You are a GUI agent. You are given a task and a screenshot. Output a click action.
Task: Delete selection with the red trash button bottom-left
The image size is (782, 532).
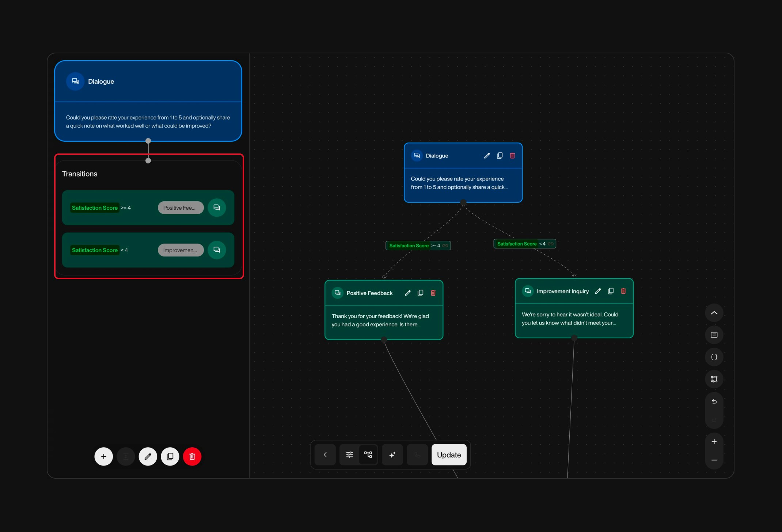192,456
